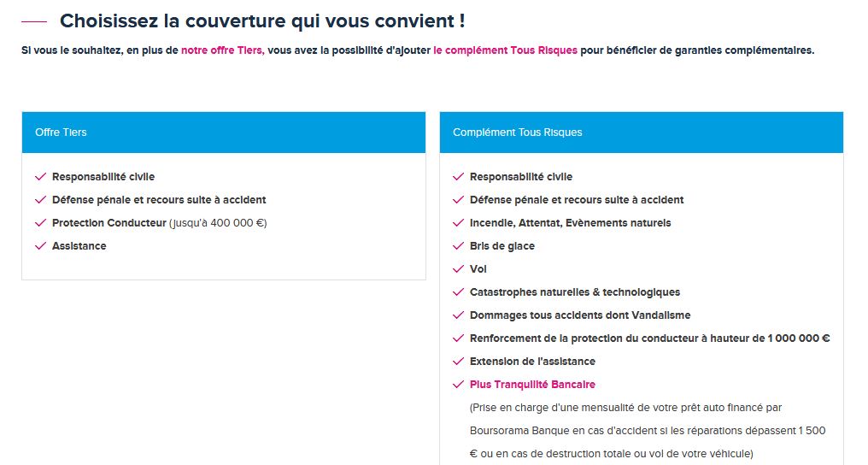The width and height of the screenshot is (868, 465).
Task: Click checkmark beside Plus Tranquillité Bancaire
Action: pyautogui.click(x=458, y=384)
